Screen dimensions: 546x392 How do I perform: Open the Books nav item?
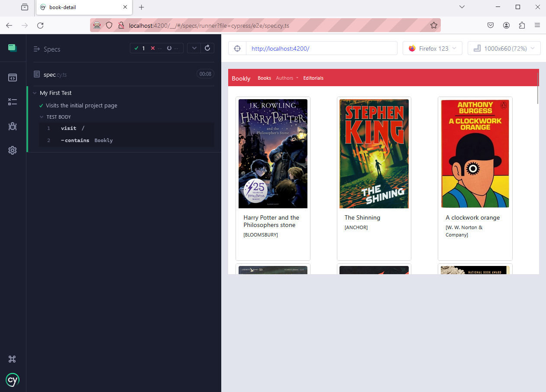[x=264, y=78]
